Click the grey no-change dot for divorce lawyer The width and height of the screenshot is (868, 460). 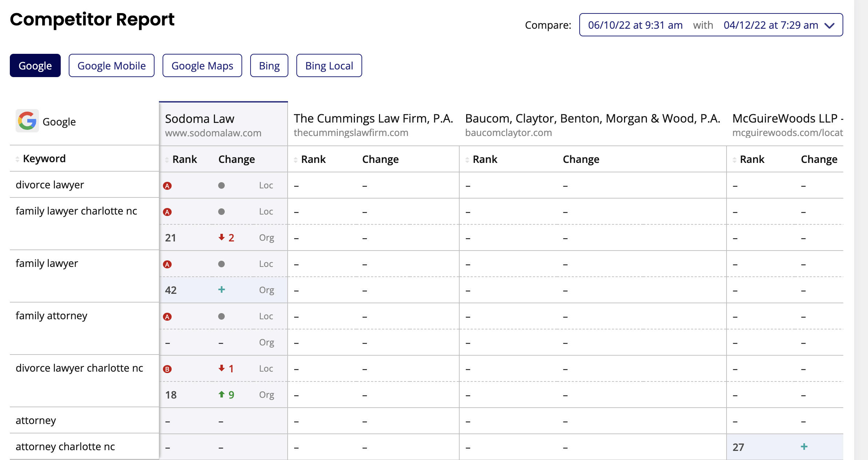pyautogui.click(x=221, y=185)
